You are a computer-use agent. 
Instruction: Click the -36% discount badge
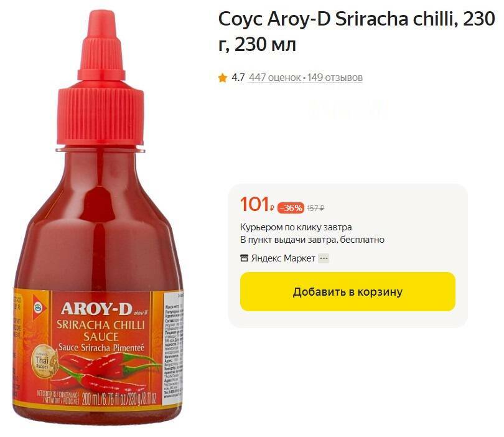click(x=290, y=208)
